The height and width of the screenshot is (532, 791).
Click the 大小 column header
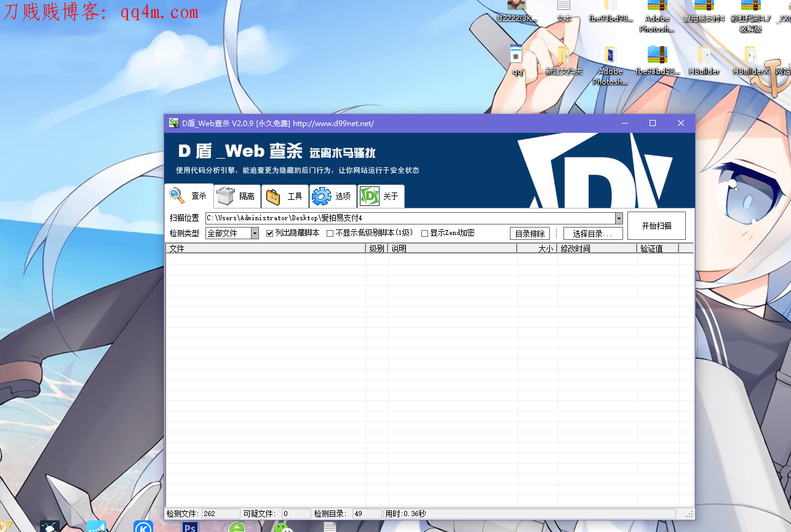[x=537, y=248]
